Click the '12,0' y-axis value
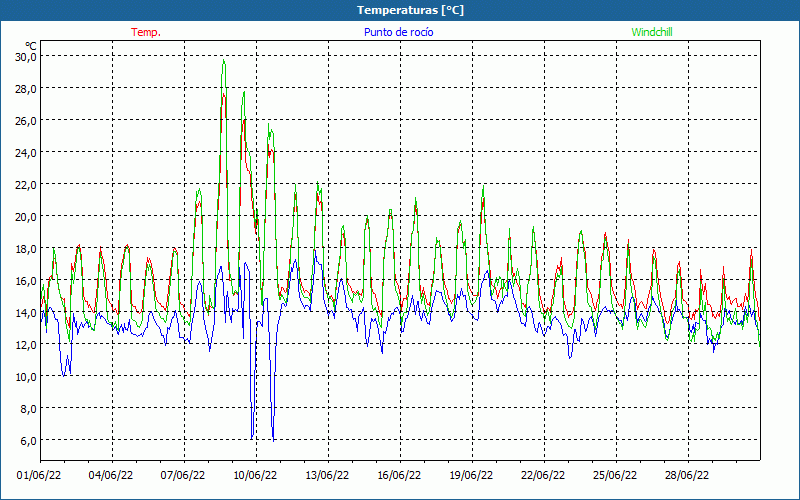800x500 pixels. click(x=26, y=345)
